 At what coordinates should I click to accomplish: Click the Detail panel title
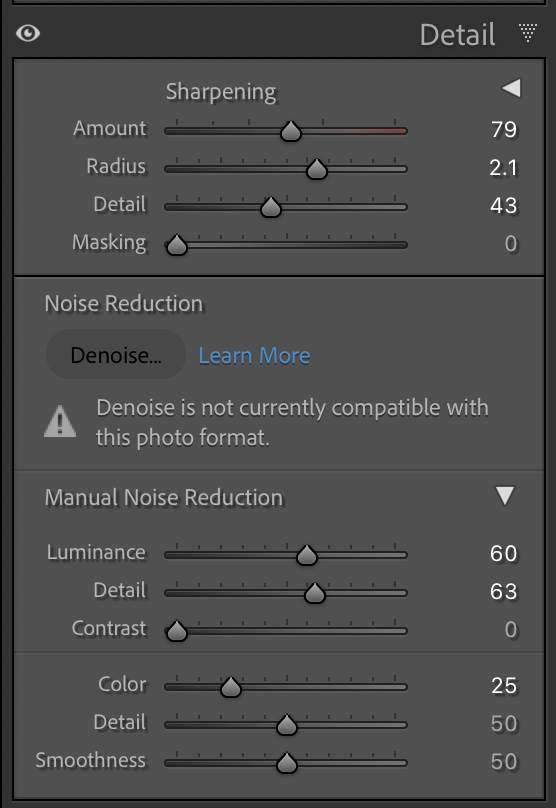(x=458, y=35)
